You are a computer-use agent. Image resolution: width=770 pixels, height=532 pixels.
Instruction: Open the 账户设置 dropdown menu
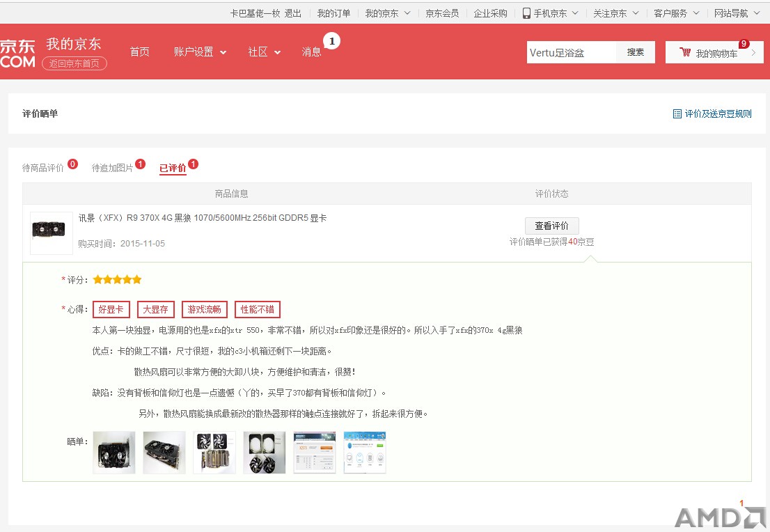pyautogui.click(x=200, y=52)
